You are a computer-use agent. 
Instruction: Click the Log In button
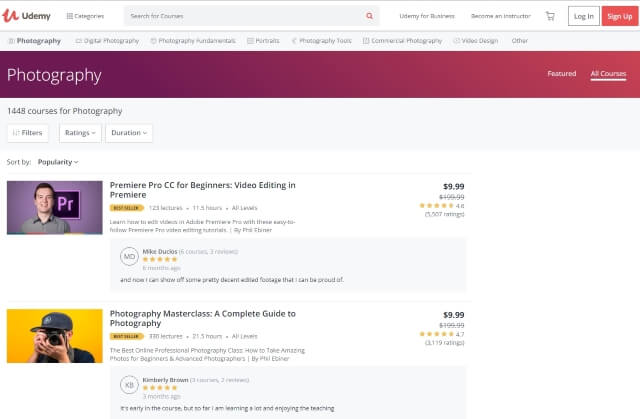click(584, 16)
